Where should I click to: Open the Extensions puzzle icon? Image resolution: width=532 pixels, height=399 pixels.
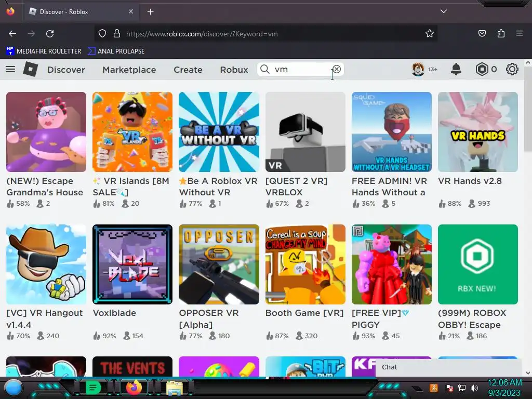[x=501, y=34]
